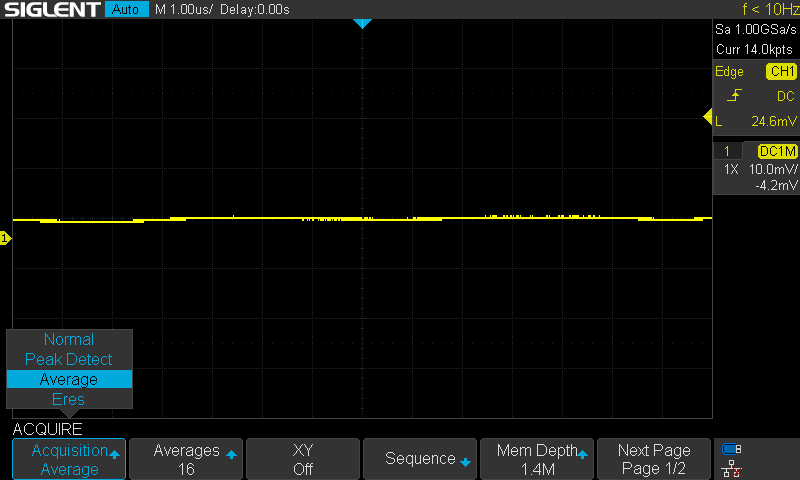Click the blue trigger position marker at top
The width and height of the screenshot is (800, 480).
(363, 23)
